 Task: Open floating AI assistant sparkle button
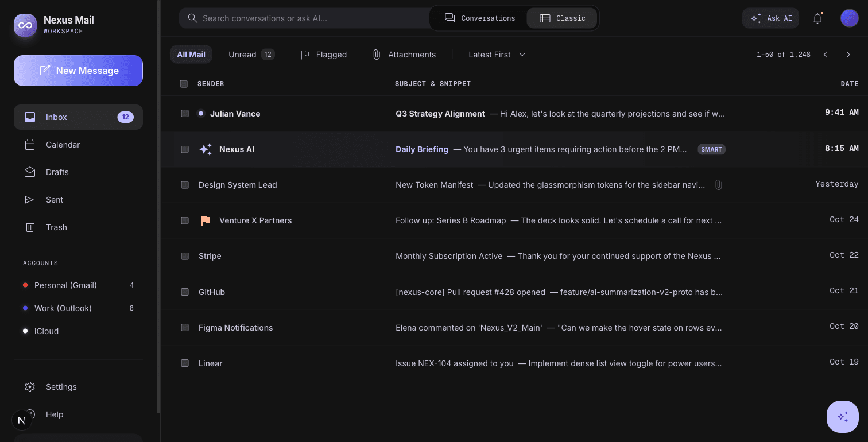[x=843, y=417]
